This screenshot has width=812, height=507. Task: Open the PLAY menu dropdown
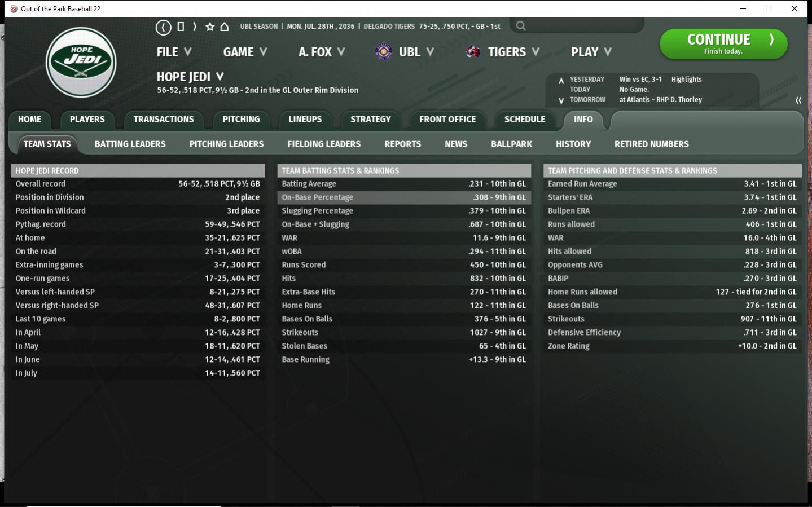click(x=591, y=52)
